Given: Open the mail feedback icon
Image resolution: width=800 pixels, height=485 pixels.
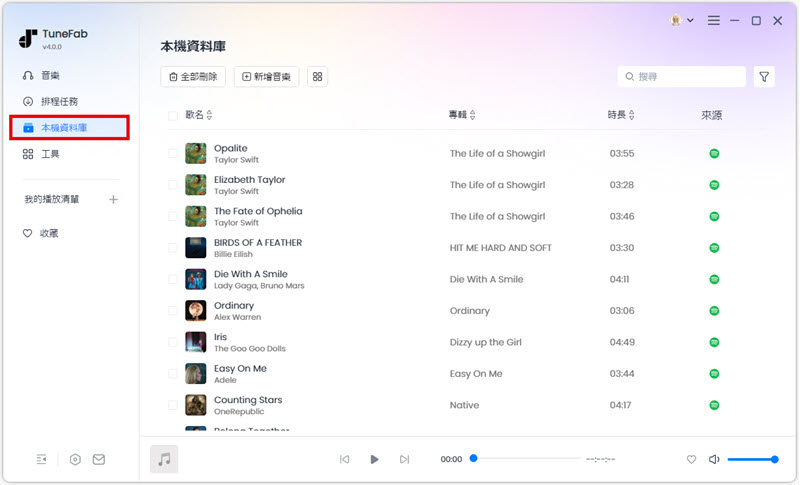Looking at the screenshot, I should coord(99,460).
